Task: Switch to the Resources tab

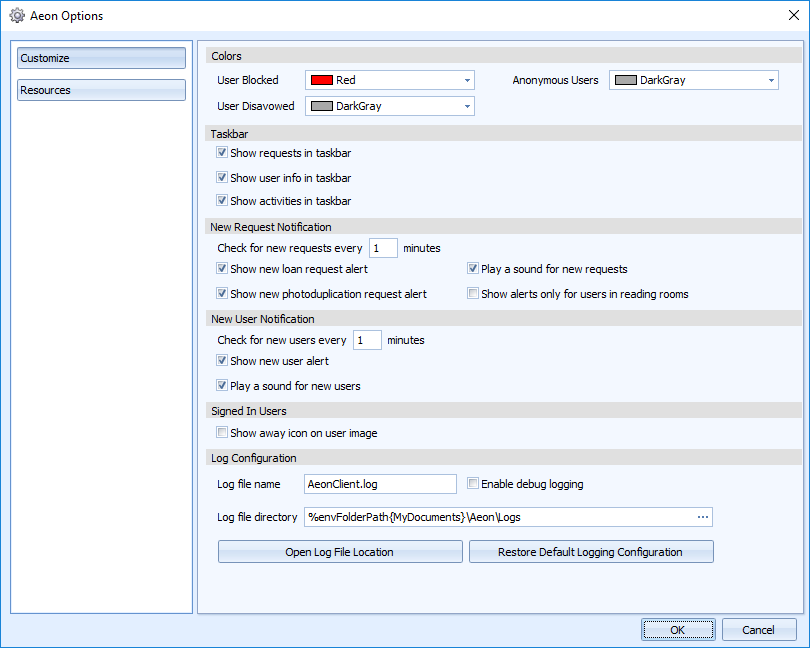Action: (101, 90)
